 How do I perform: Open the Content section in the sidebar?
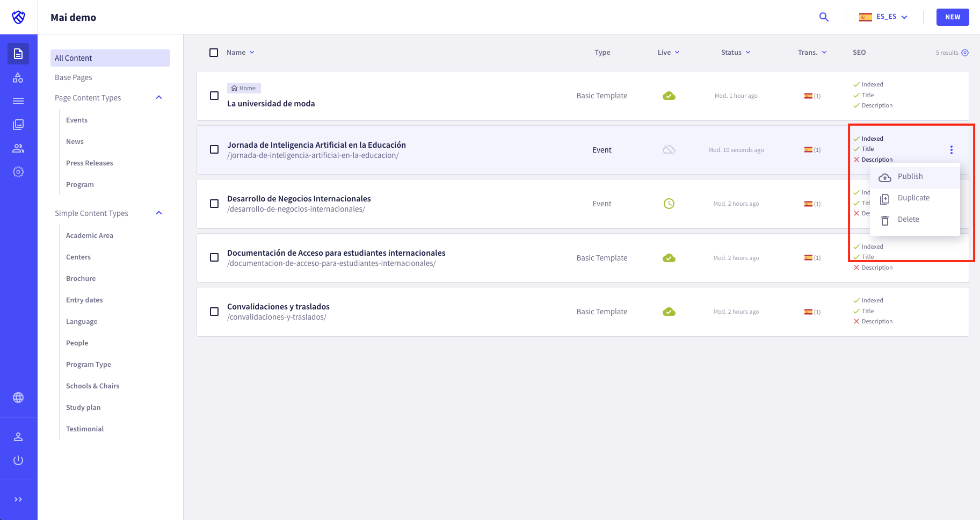pos(18,54)
